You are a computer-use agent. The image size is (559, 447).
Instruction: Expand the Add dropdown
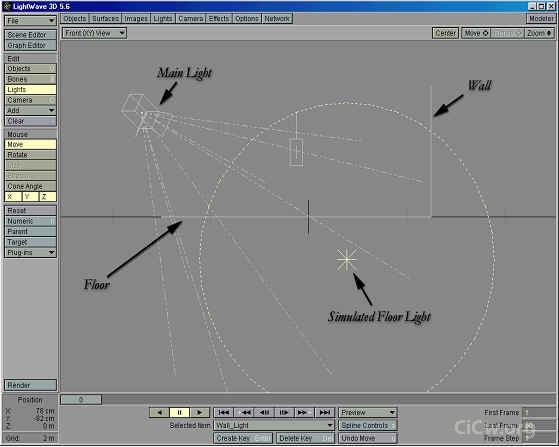[30, 111]
